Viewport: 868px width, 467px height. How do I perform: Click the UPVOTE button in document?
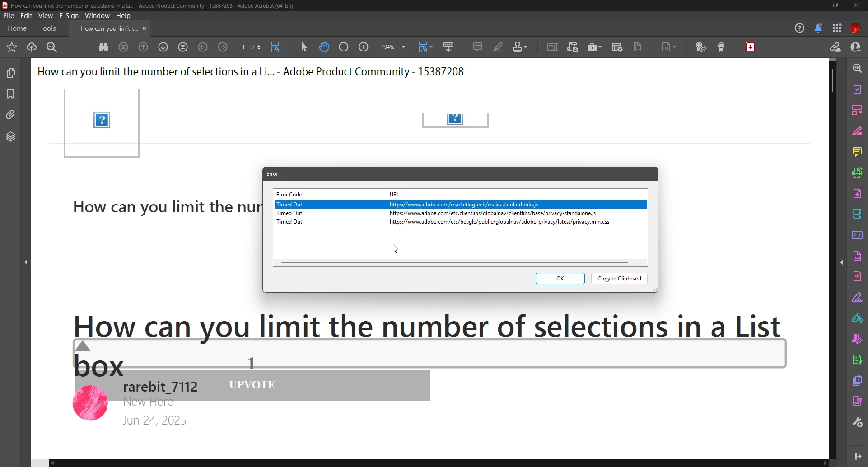pos(252,385)
